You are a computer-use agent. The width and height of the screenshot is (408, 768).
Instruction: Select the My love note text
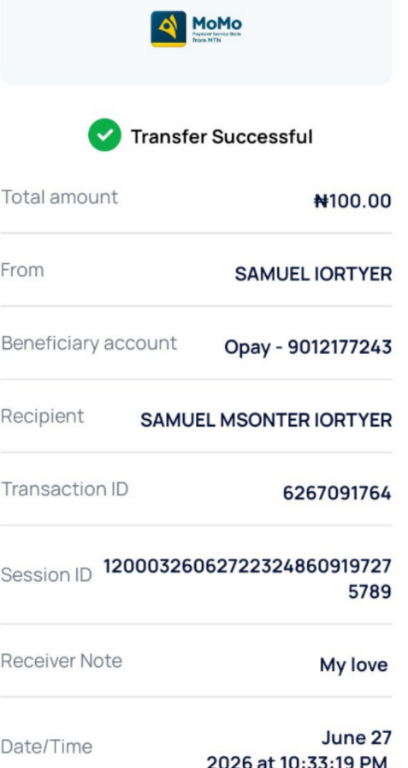354,665
